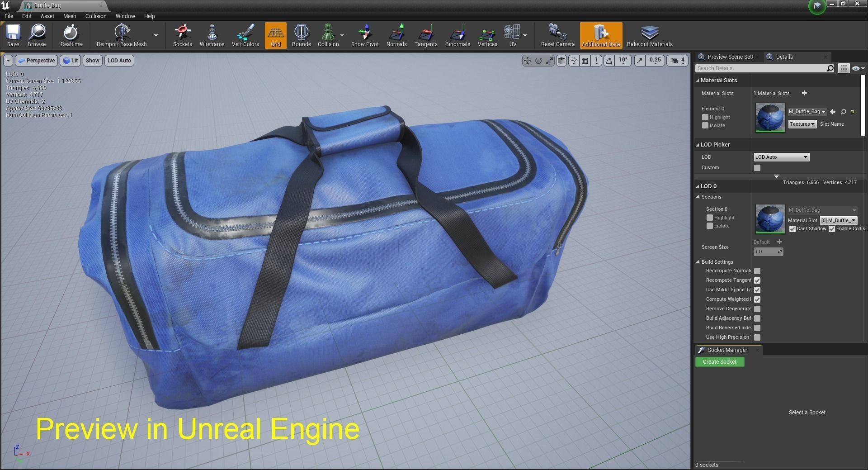Open viewport options dropdown arrow

click(x=8, y=61)
